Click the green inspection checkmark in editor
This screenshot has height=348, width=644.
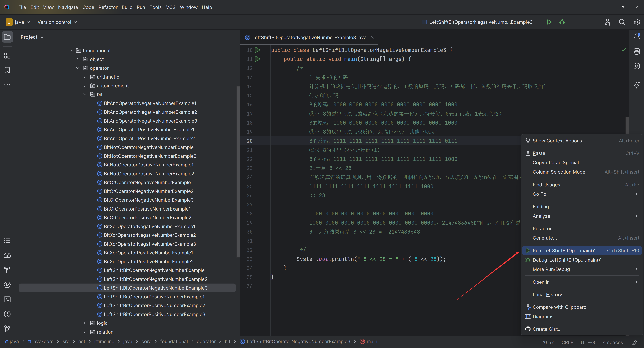tap(624, 50)
